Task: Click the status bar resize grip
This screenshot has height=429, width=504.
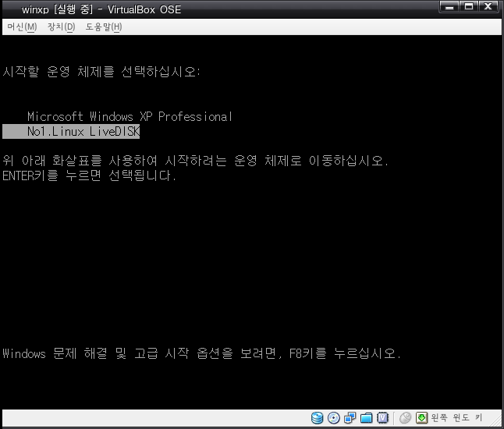Action: [x=495, y=420]
